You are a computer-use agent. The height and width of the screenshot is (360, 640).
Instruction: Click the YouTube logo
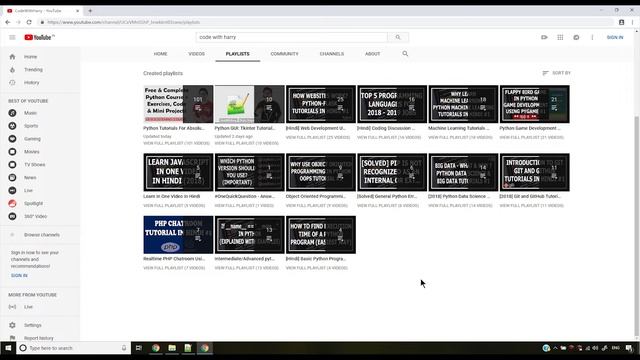(x=39, y=37)
